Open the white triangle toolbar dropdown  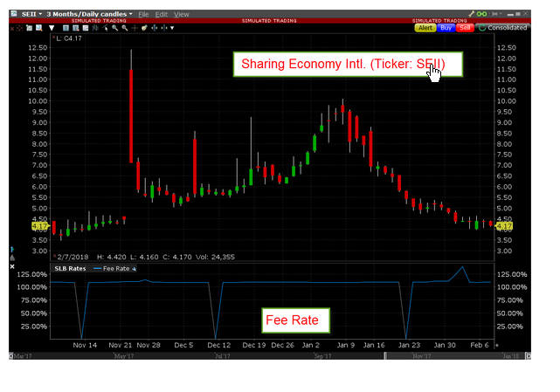[x=52, y=28]
